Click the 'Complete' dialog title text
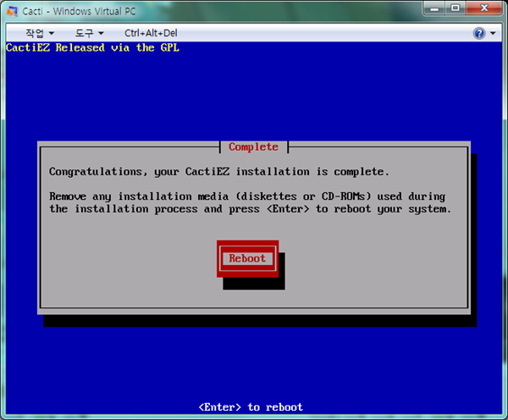 253,146
